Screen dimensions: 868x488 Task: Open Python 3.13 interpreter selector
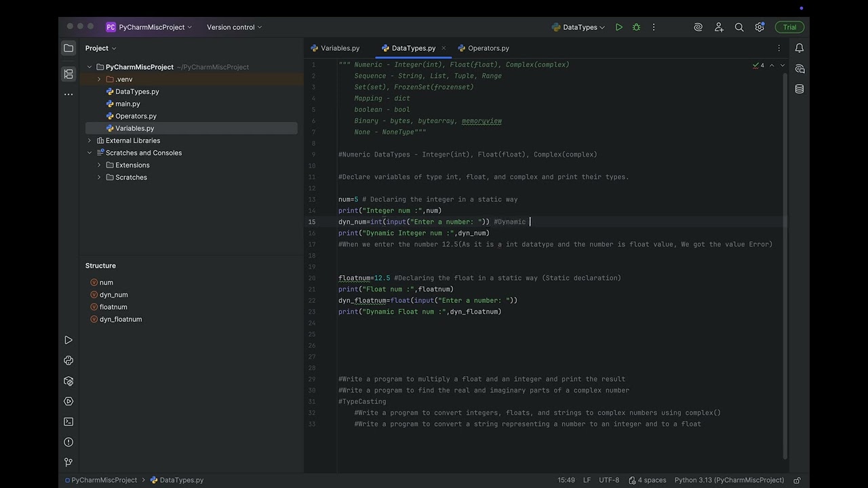729,480
